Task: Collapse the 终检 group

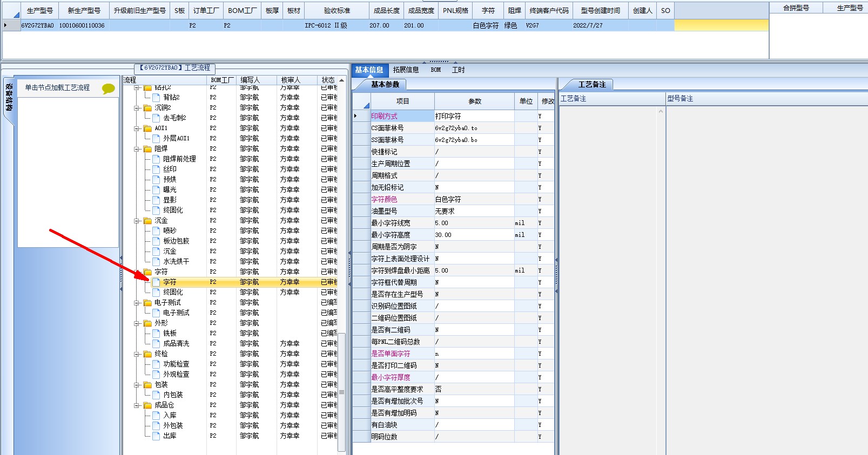Action: point(137,354)
